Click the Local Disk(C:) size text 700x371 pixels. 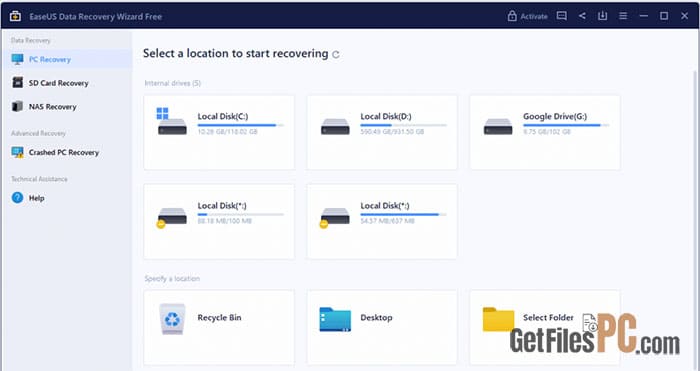[227, 132]
